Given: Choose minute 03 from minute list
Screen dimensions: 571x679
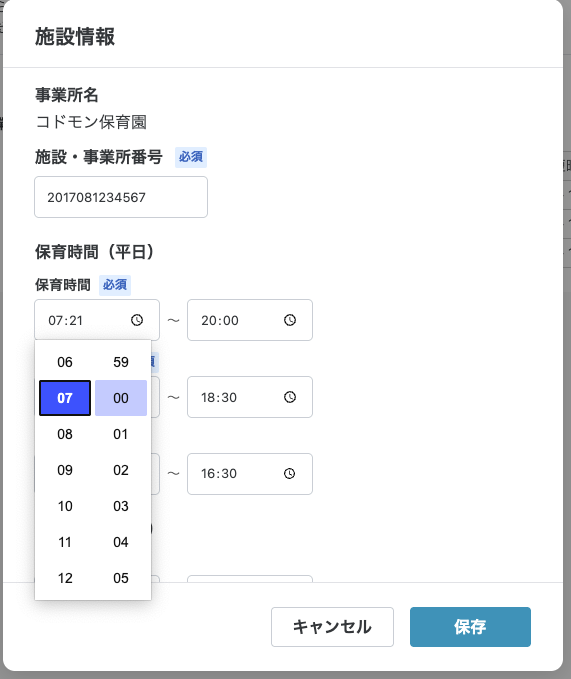Looking at the screenshot, I should point(121,506).
